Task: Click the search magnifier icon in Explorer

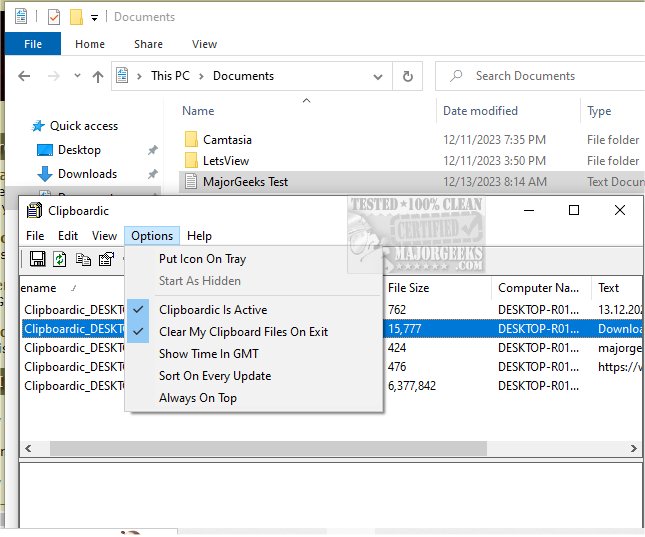Action: [x=456, y=76]
